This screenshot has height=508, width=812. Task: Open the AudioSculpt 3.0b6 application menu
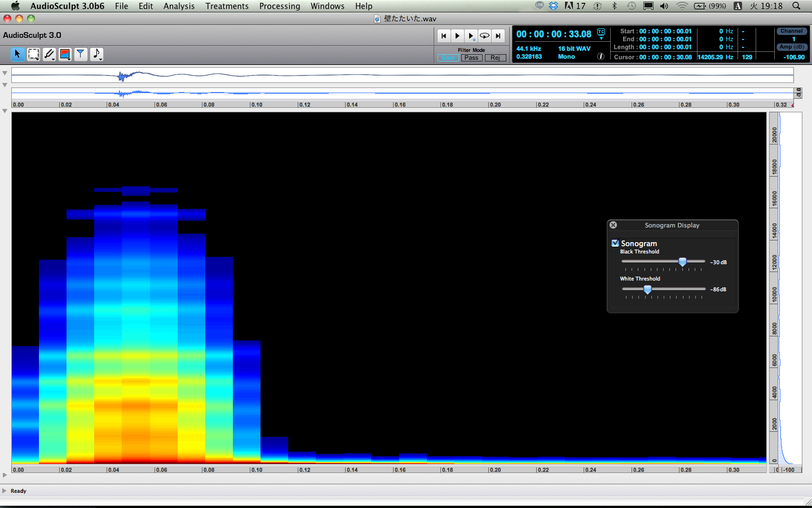coord(67,6)
